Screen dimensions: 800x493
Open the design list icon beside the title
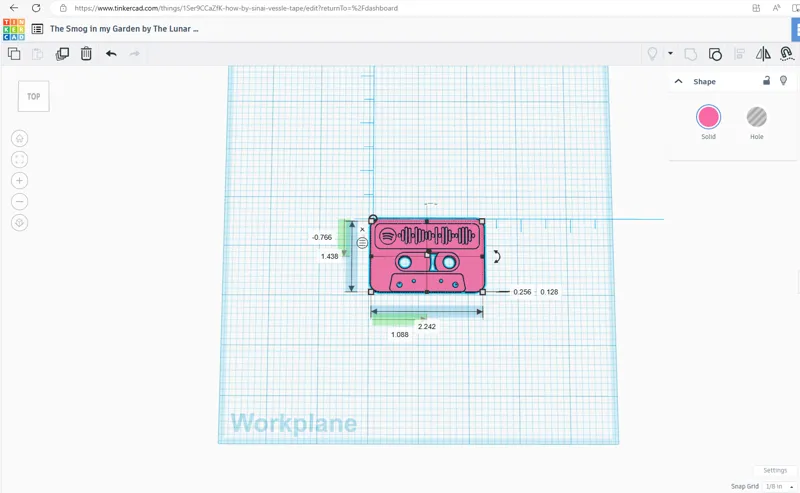[x=37, y=29]
